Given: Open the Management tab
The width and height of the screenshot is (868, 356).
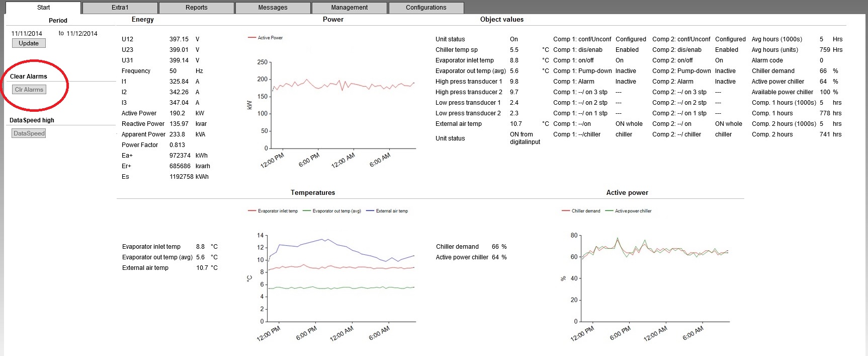Looking at the screenshot, I should 349,8.
